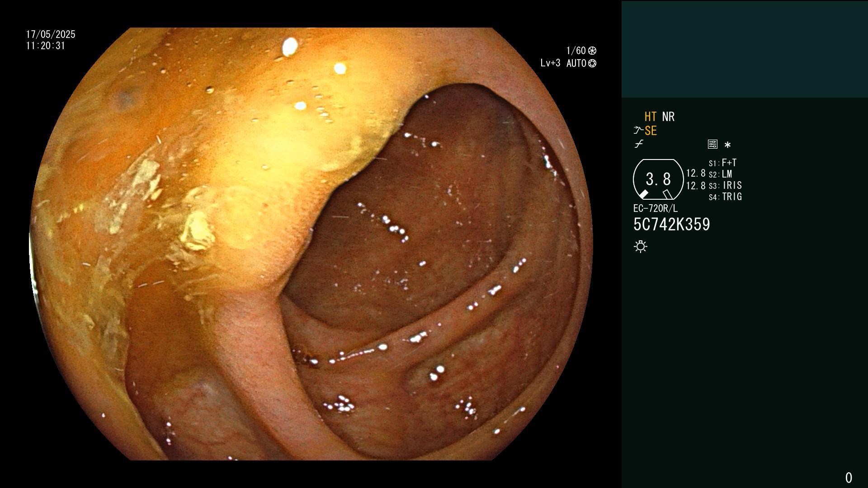Screen dimensions: 868x488
Task: Click the scope model EC-720R/L
Action: (656, 208)
